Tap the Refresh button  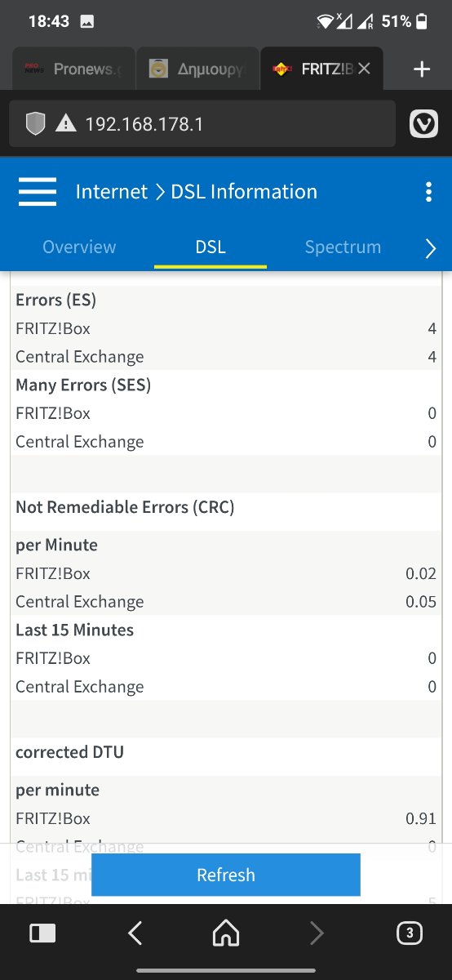pyautogui.click(x=226, y=875)
